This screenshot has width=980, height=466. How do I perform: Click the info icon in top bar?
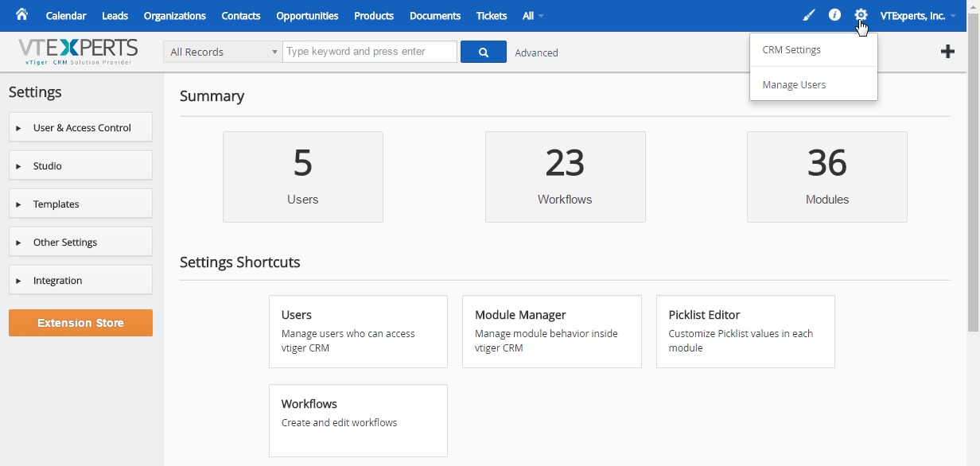pyautogui.click(x=834, y=15)
